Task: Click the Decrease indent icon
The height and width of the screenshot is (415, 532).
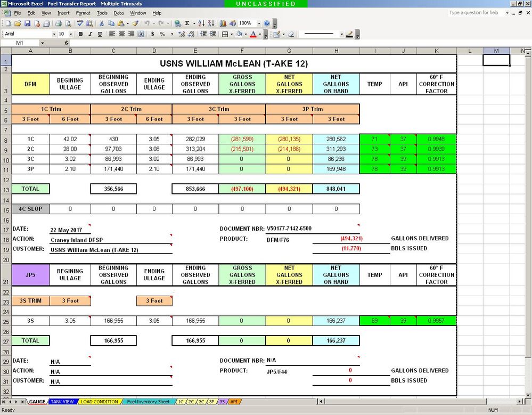Action: (203, 34)
